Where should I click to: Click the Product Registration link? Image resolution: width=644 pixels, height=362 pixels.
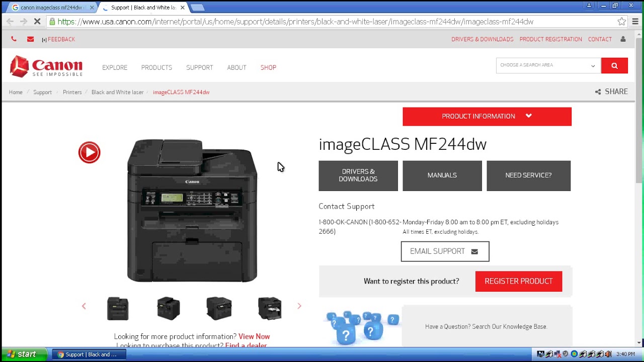point(550,39)
